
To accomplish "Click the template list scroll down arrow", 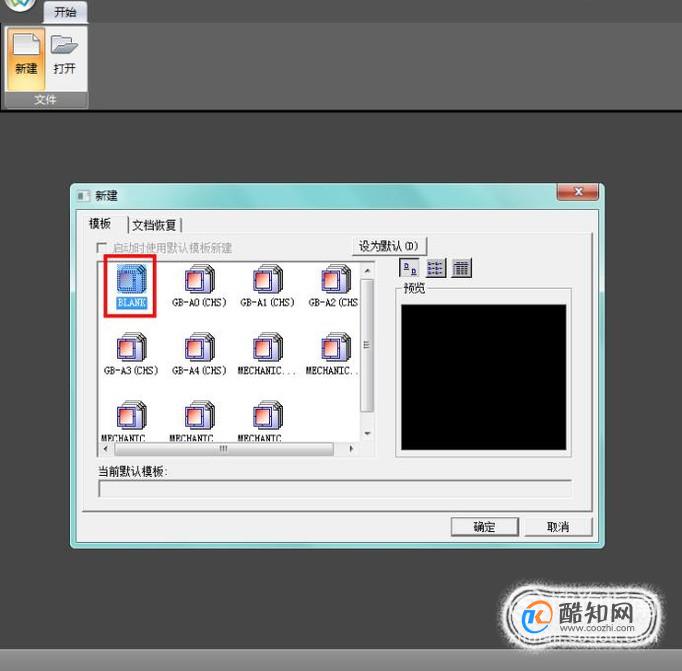I will (367, 433).
